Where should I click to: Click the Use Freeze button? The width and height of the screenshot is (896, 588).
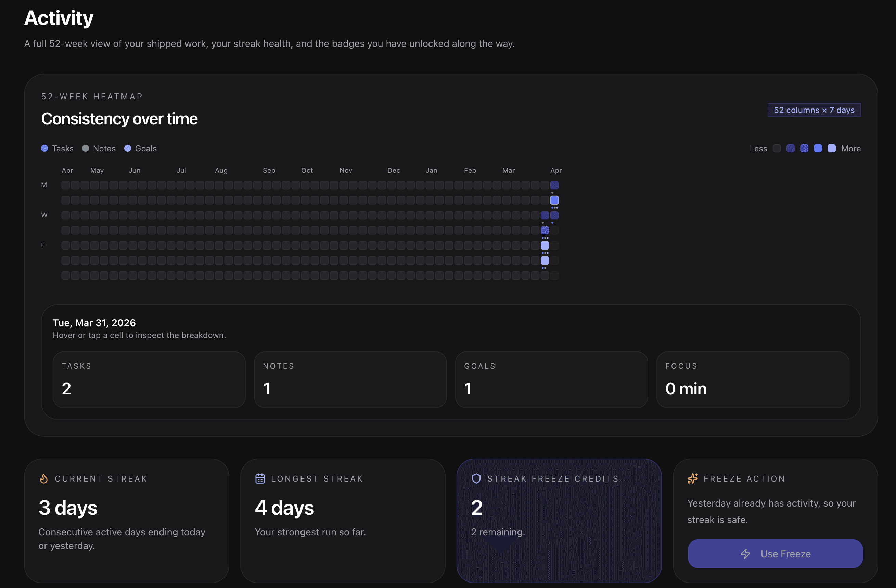click(775, 554)
